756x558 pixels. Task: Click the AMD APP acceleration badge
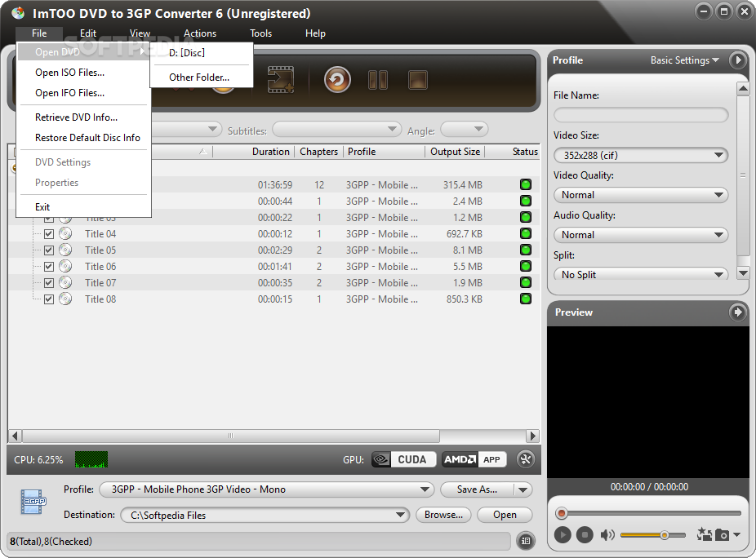[474, 459]
